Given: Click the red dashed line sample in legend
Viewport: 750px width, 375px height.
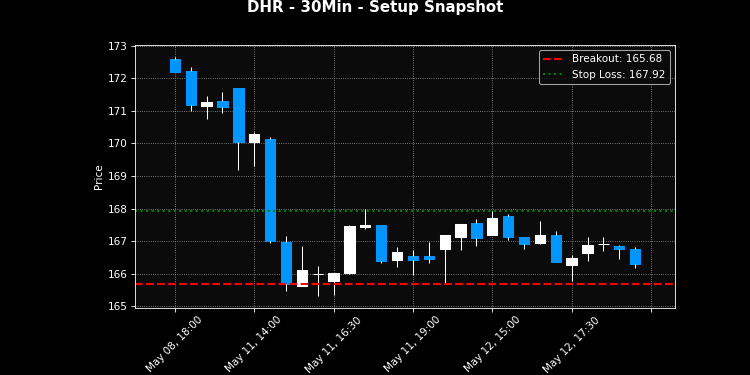Looking at the screenshot, I should (x=553, y=59).
